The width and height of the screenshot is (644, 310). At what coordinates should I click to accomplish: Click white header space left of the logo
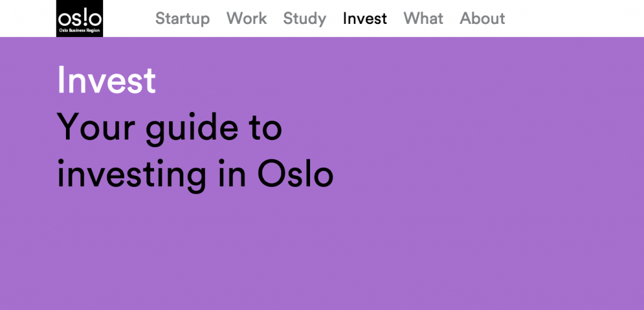point(28,18)
